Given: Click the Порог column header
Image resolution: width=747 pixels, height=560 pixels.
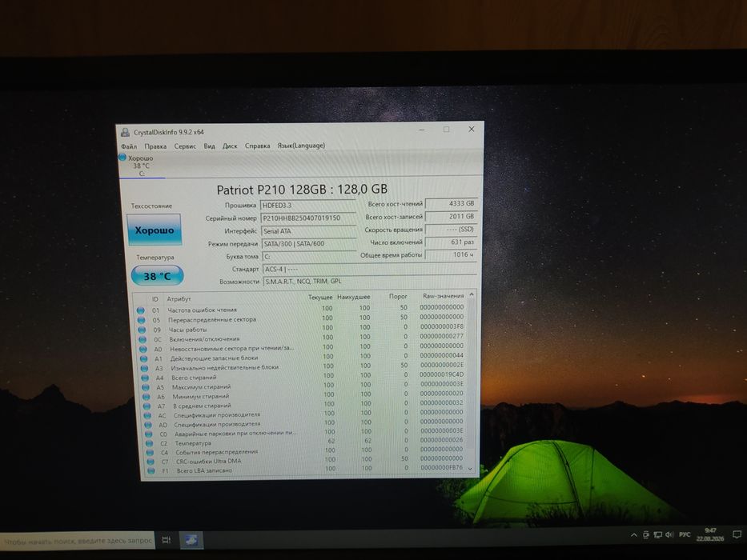Looking at the screenshot, I should pyautogui.click(x=398, y=296).
